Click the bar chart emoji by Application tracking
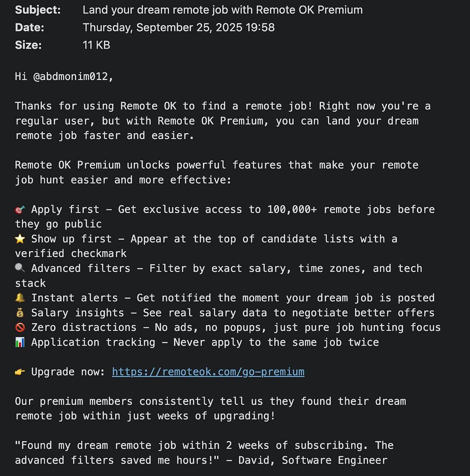Screen dimensions: 470x476 point(20,342)
